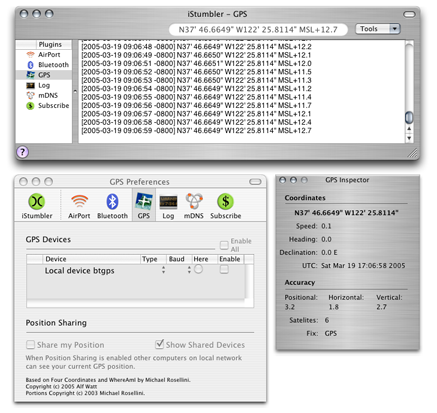Open the Type stepper for btgps device

[x=163, y=270]
